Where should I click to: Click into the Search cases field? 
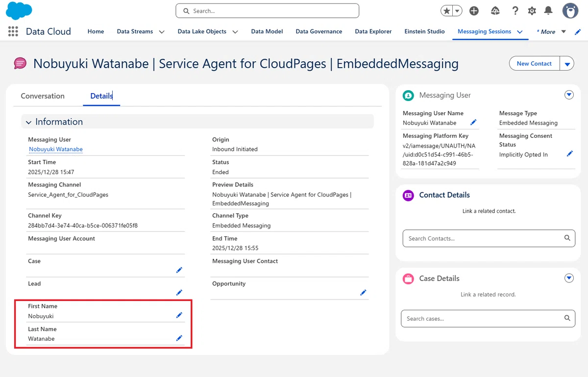point(488,319)
